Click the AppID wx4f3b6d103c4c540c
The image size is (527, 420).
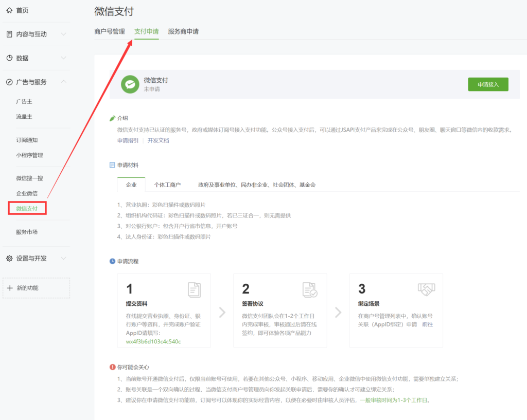pyautogui.click(x=153, y=341)
